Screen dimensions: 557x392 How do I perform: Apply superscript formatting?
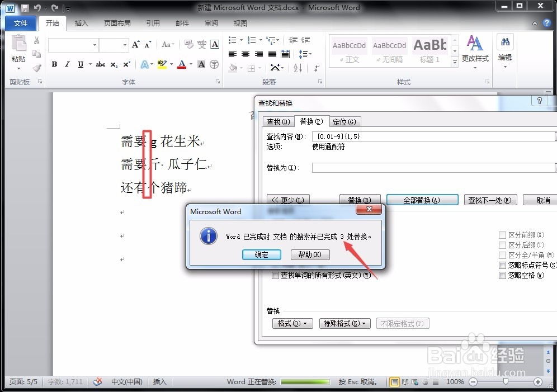127,64
